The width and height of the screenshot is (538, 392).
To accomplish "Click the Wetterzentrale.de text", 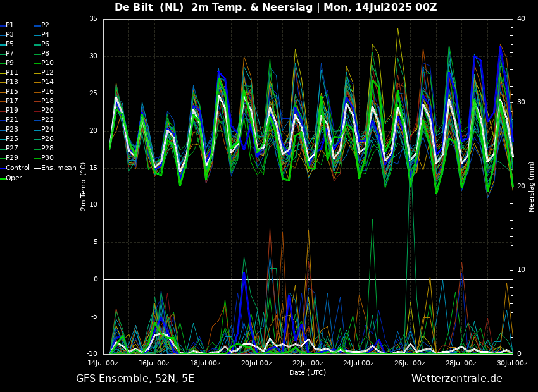I will 456,379.
